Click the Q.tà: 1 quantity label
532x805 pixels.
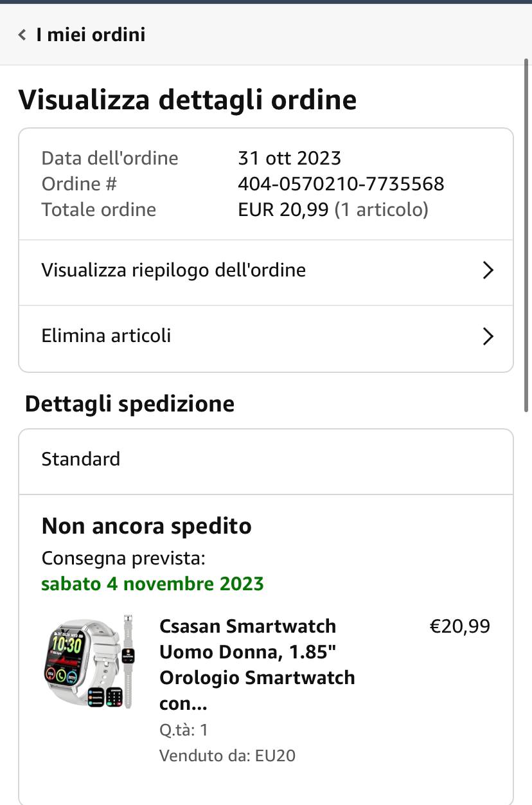point(184,730)
